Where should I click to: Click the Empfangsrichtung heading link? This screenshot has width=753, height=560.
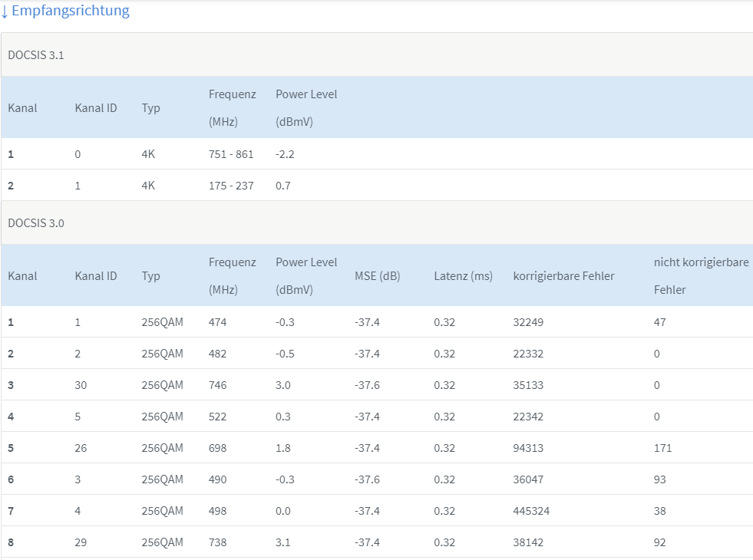coord(70,11)
